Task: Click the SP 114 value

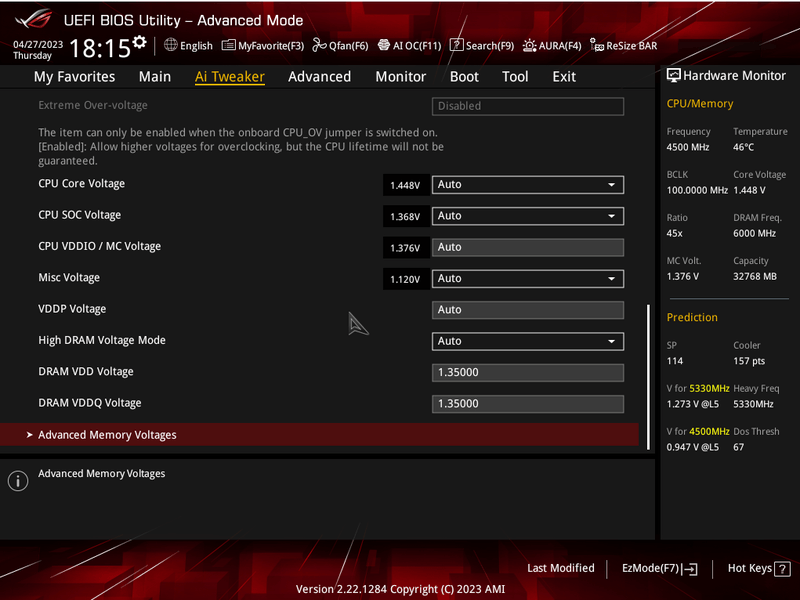Action: coord(674,361)
